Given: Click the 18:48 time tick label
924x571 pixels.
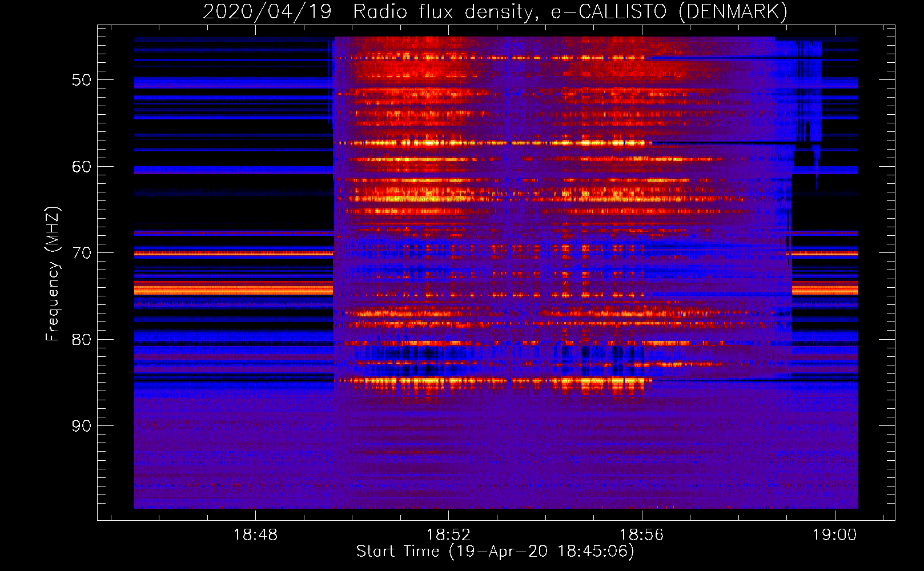Looking at the screenshot, I should [x=255, y=534].
